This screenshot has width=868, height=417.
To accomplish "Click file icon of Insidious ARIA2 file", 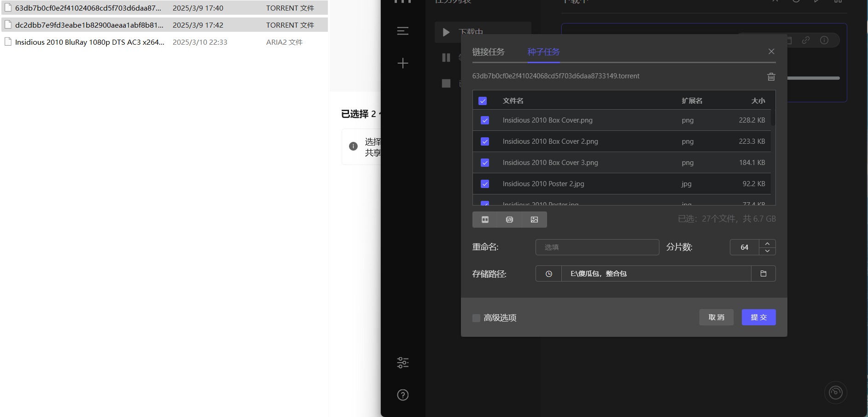I will [x=8, y=42].
